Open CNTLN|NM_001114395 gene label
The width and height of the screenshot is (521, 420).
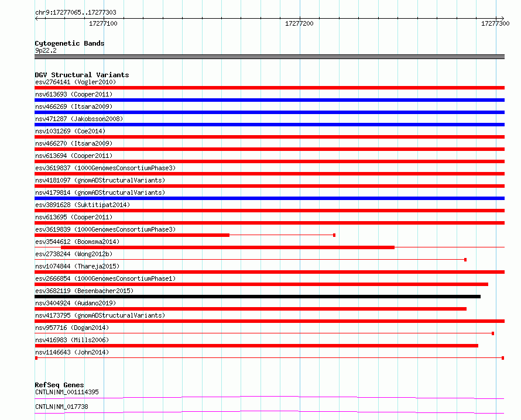[67, 392]
